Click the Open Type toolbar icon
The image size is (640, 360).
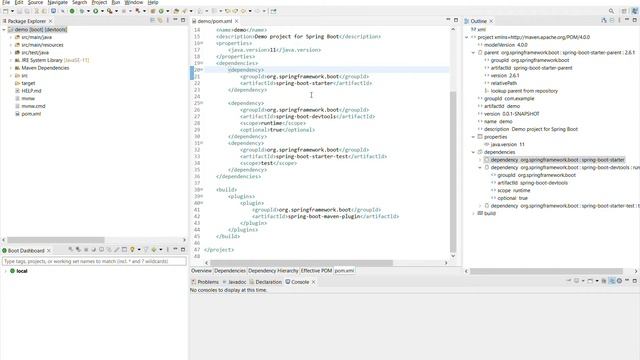point(176,11)
